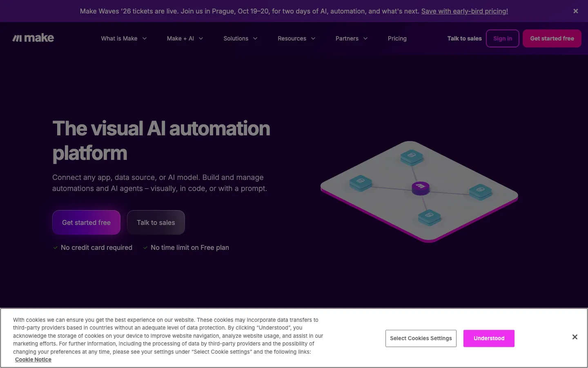
Task: Click the Make logo in the header
Action: pyautogui.click(x=33, y=38)
